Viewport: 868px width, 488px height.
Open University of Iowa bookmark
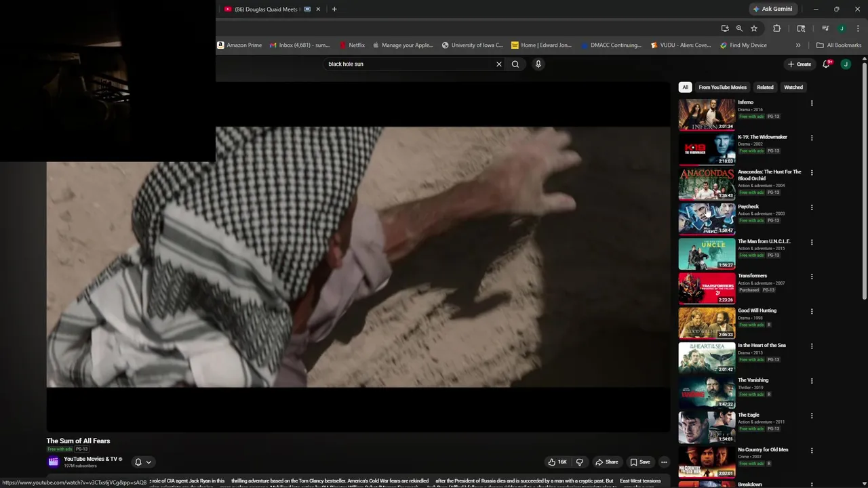pos(473,45)
